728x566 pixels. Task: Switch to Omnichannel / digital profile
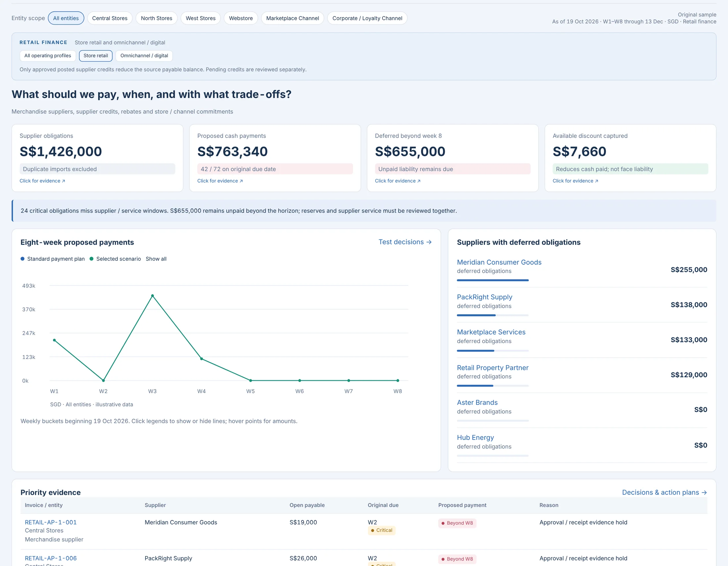(x=144, y=56)
